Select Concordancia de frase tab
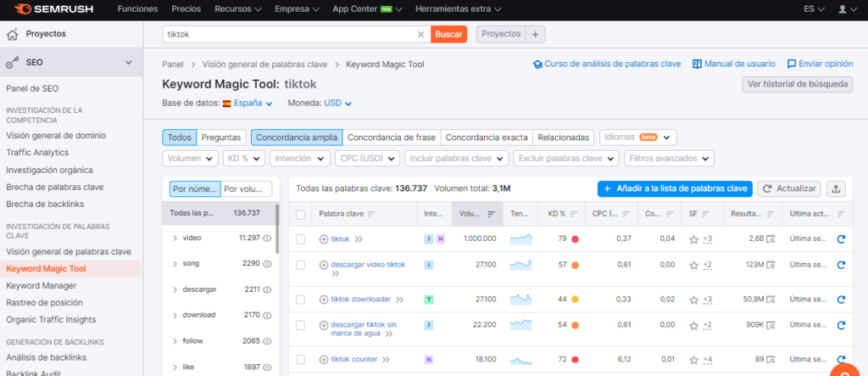 (x=392, y=137)
